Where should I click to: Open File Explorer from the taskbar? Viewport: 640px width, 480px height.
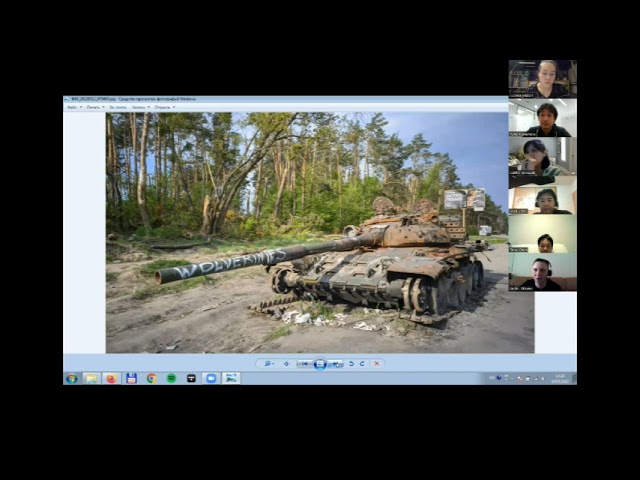pyautogui.click(x=91, y=378)
